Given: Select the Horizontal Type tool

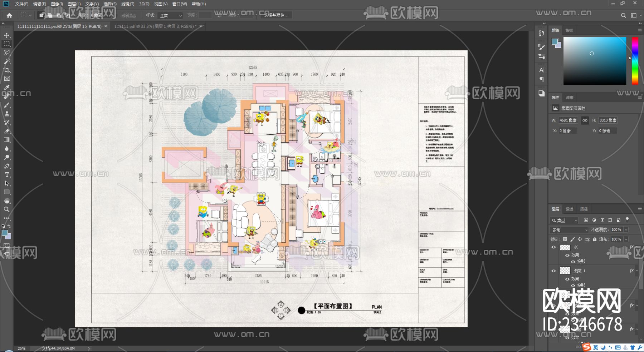Looking at the screenshot, I should point(7,175).
